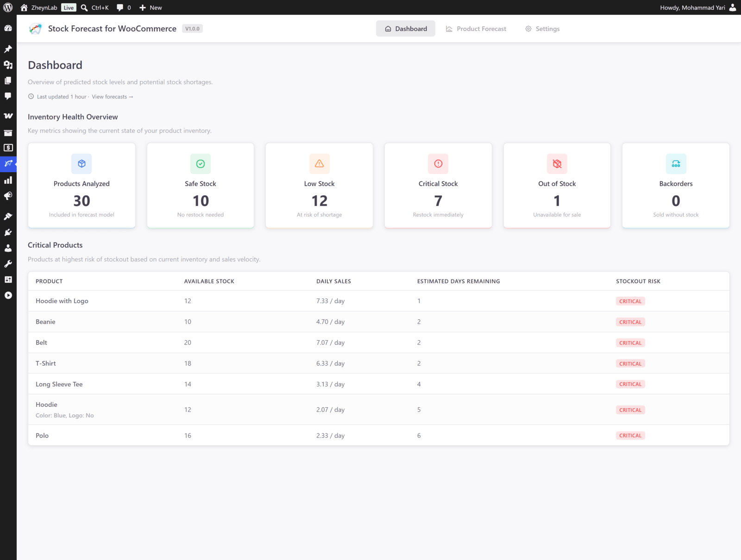The image size is (741, 560).
Task: Click the Low Stock value 12
Action: tap(320, 201)
